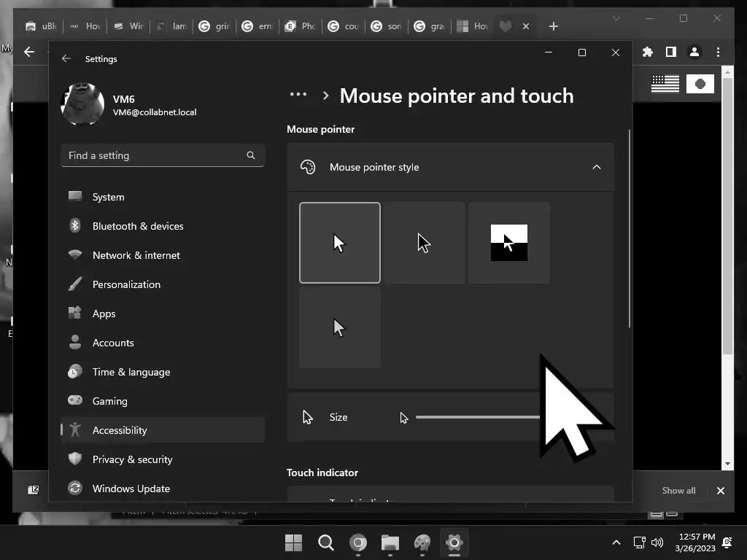747x560 pixels.
Task: Open Apps settings category
Action: point(163,314)
